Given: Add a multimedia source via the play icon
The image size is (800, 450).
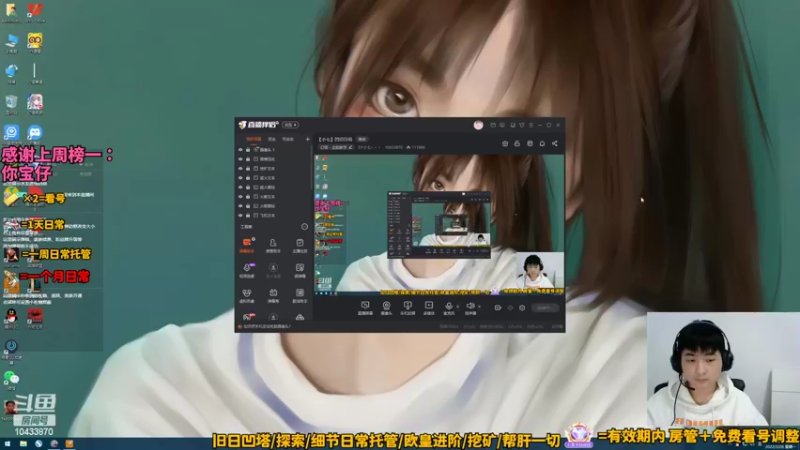Looking at the screenshot, I should click(x=429, y=307).
